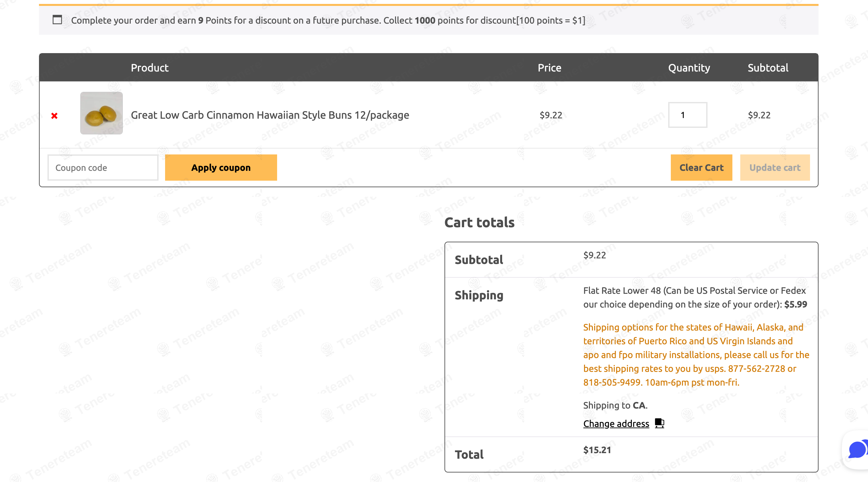Image resolution: width=868 pixels, height=482 pixels.
Task: Empty the cart using Clear Cart
Action: [x=701, y=168]
